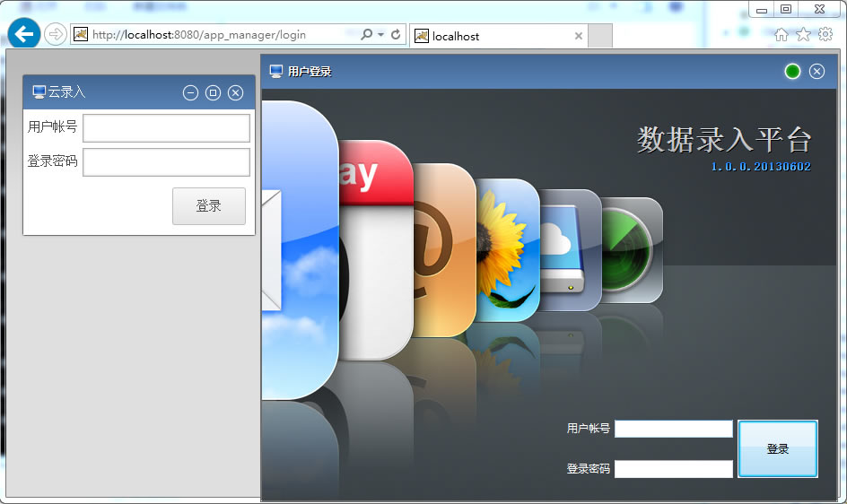Focus 登录密码 field in 用户登录 window
Image resolution: width=847 pixels, height=504 pixels.
[674, 469]
